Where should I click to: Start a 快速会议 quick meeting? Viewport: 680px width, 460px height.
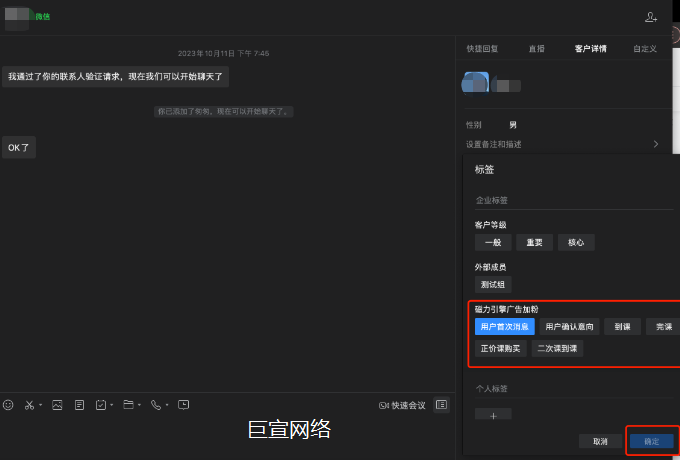click(x=402, y=405)
